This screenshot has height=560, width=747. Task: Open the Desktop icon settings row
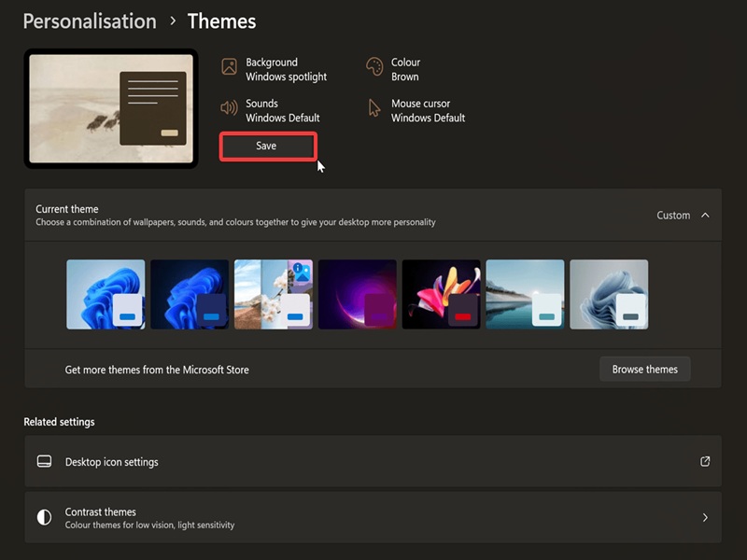pyautogui.click(x=373, y=461)
